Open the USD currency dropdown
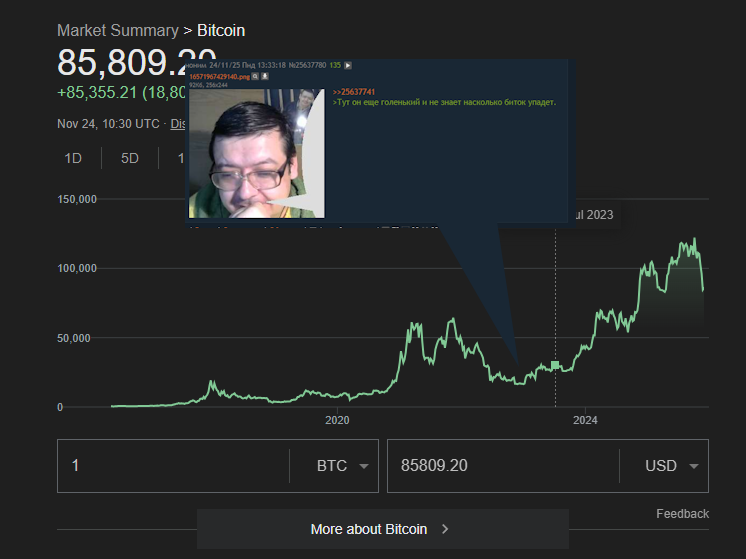 (x=672, y=465)
